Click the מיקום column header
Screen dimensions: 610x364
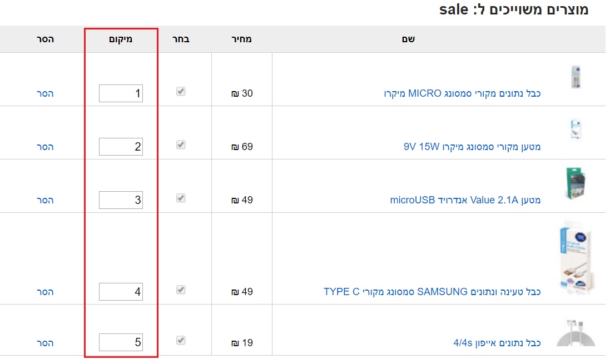120,39
